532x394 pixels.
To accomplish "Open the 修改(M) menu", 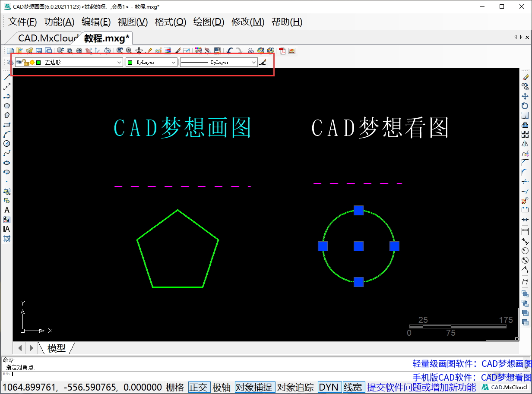I will click(x=248, y=22).
